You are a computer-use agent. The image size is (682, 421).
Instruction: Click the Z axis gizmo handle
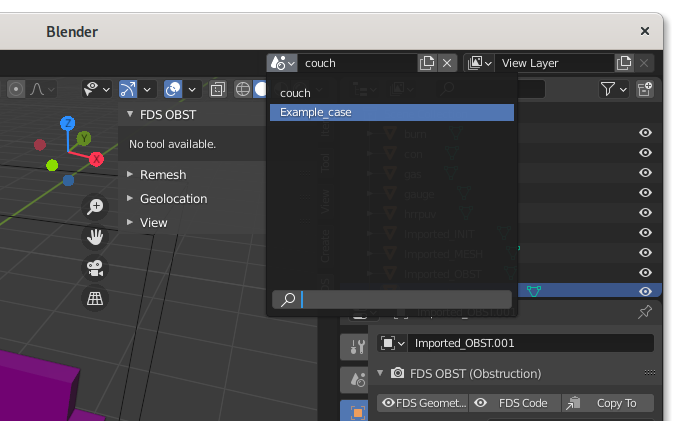pos(67,124)
